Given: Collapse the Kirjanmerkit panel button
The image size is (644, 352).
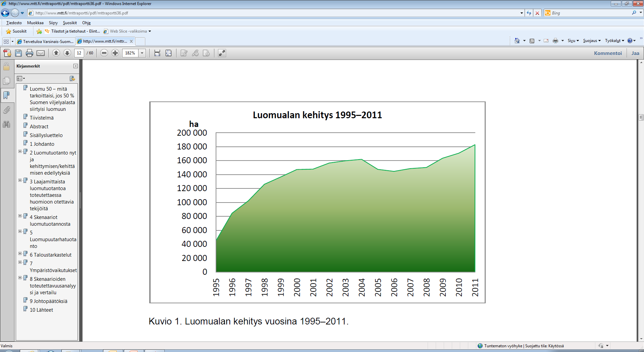Looking at the screenshot, I should [x=75, y=66].
